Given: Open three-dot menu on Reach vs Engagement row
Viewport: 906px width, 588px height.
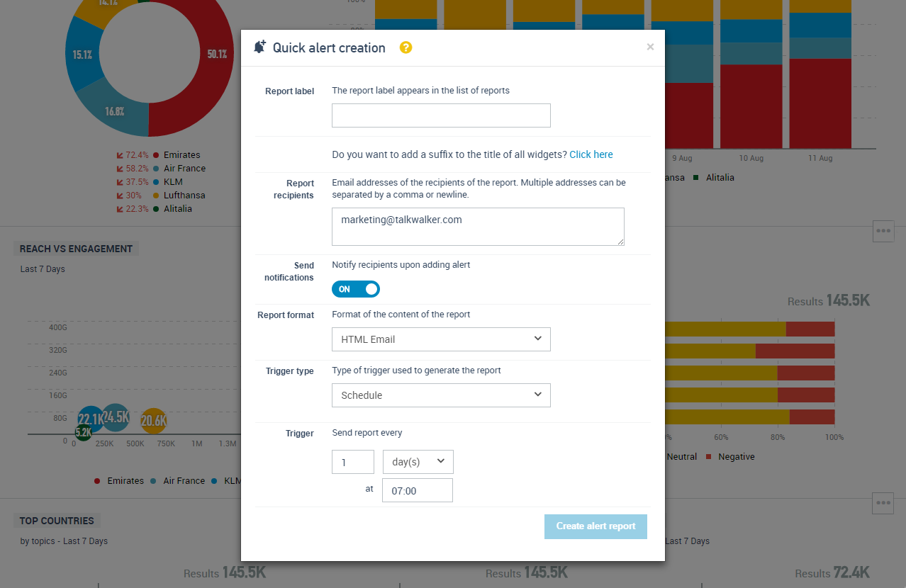Looking at the screenshot, I should click(x=883, y=231).
